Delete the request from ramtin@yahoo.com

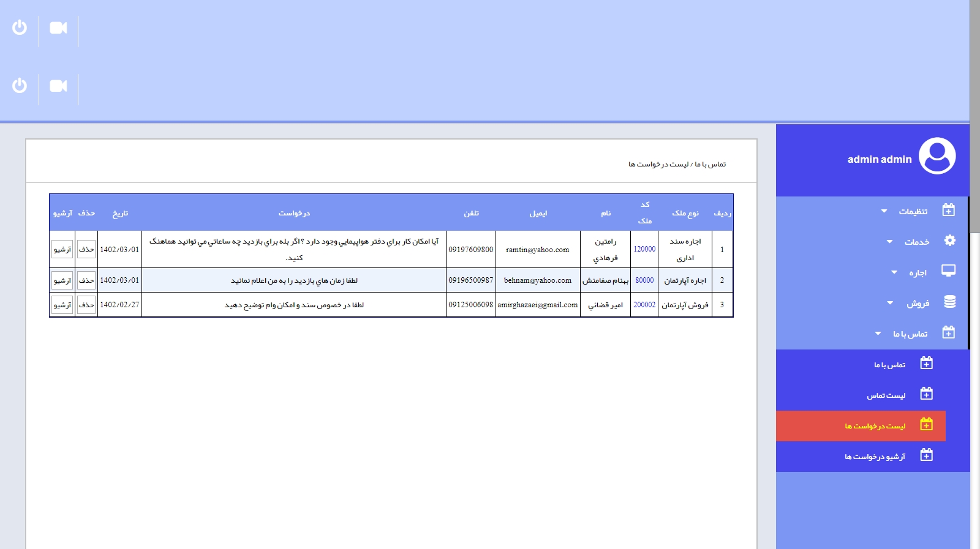(x=86, y=250)
